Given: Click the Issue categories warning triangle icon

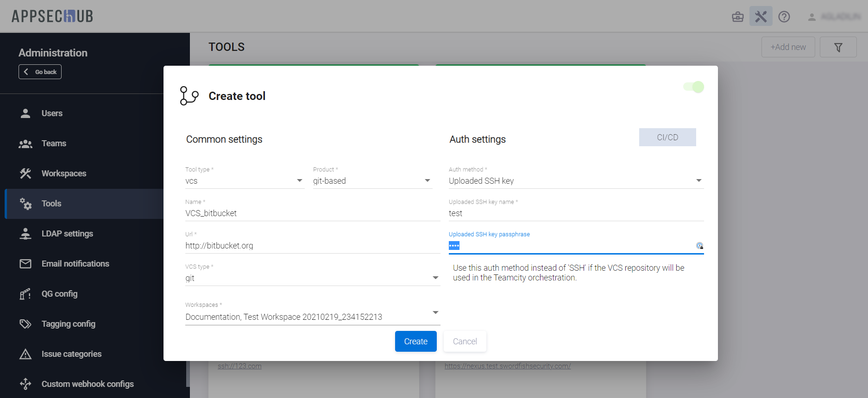Looking at the screenshot, I should (25, 354).
